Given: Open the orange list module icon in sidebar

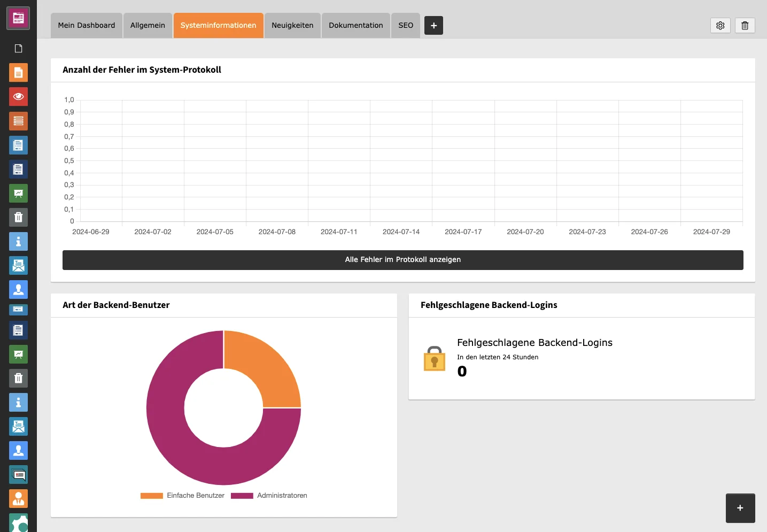Looking at the screenshot, I should click(18, 121).
